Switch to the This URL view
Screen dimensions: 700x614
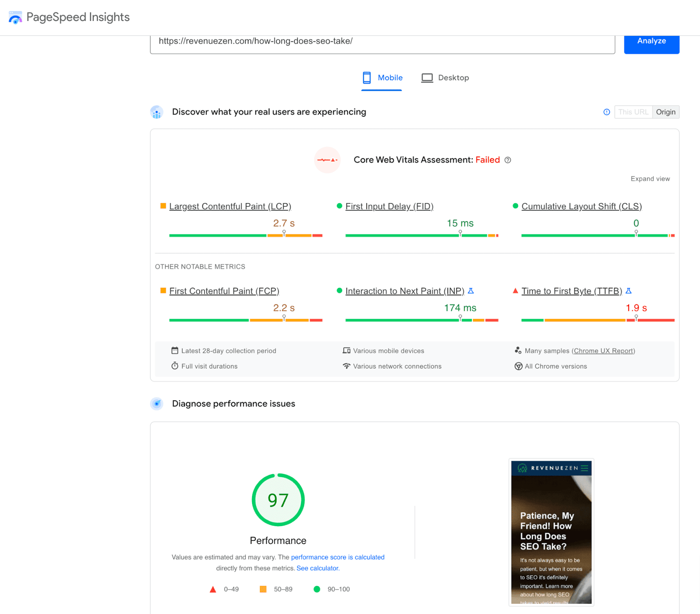633,112
